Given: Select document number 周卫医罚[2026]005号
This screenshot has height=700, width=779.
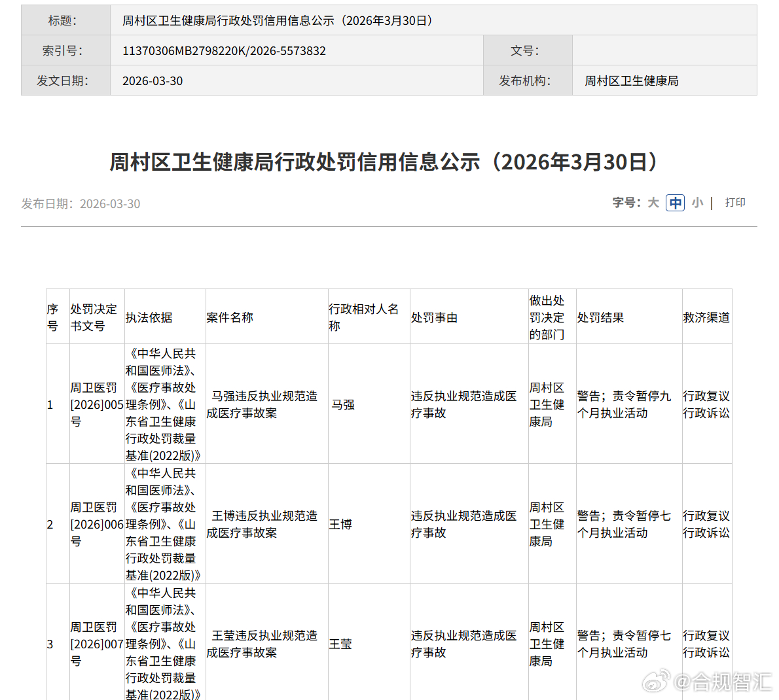Looking at the screenshot, I should [96, 404].
